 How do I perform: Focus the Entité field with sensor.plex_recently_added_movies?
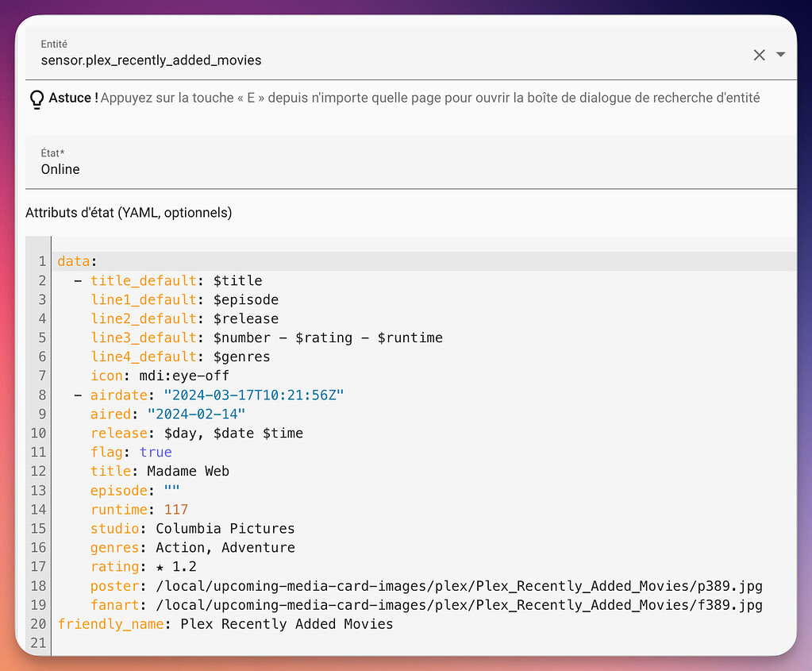(381, 60)
